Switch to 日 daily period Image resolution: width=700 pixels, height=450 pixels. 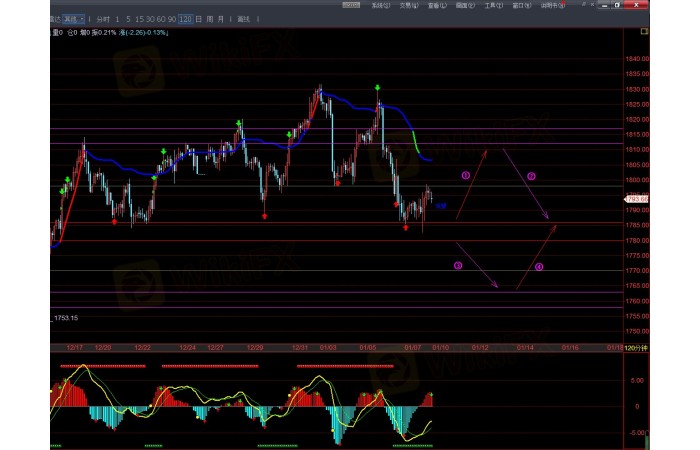(198, 19)
